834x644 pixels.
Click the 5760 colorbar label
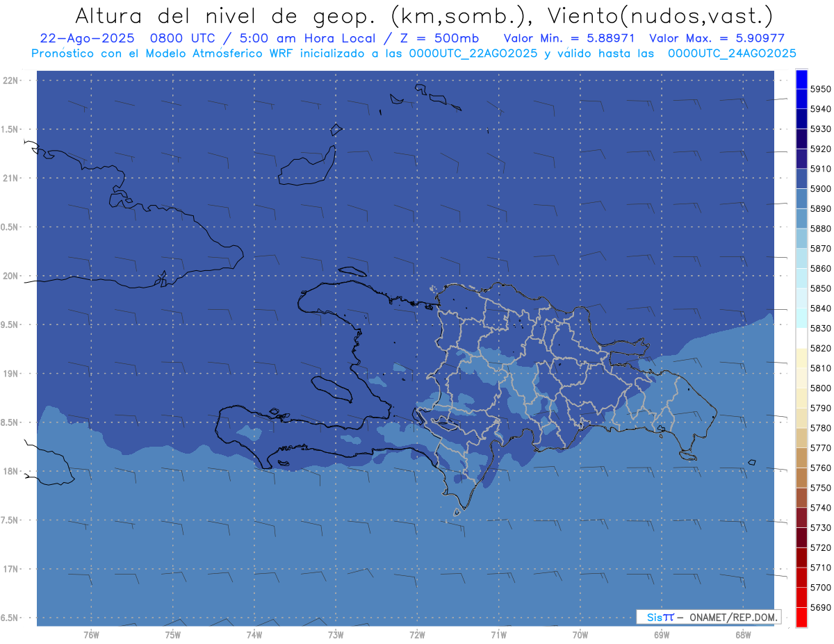click(x=821, y=468)
